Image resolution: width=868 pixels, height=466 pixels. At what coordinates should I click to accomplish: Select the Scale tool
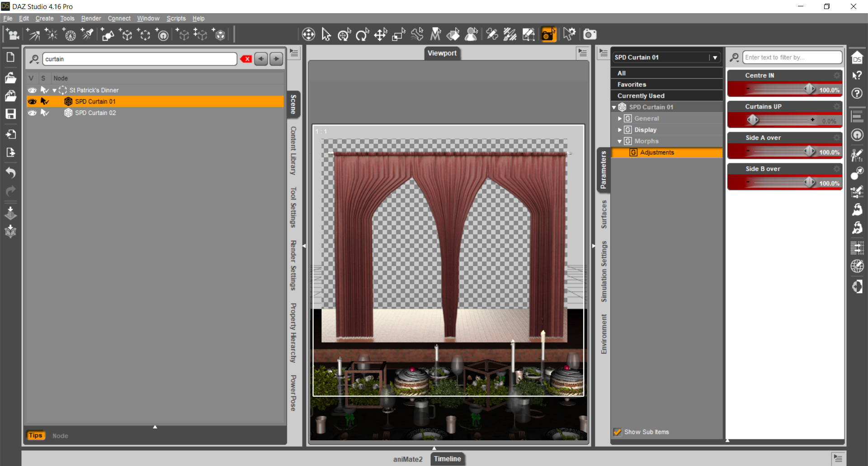(399, 34)
